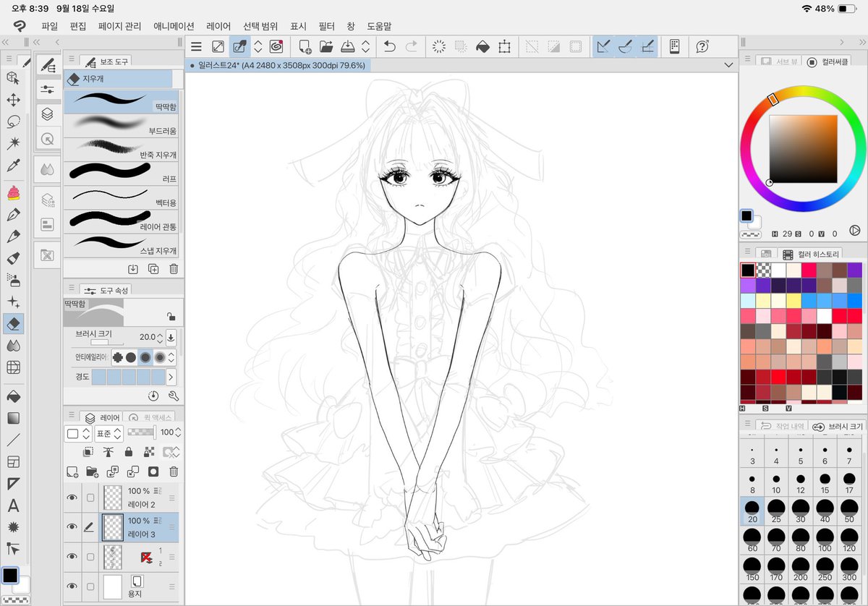Open the 파일 menu
The height and width of the screenshot is (606, 868).
pyautogui.click(x=50, y=26)
